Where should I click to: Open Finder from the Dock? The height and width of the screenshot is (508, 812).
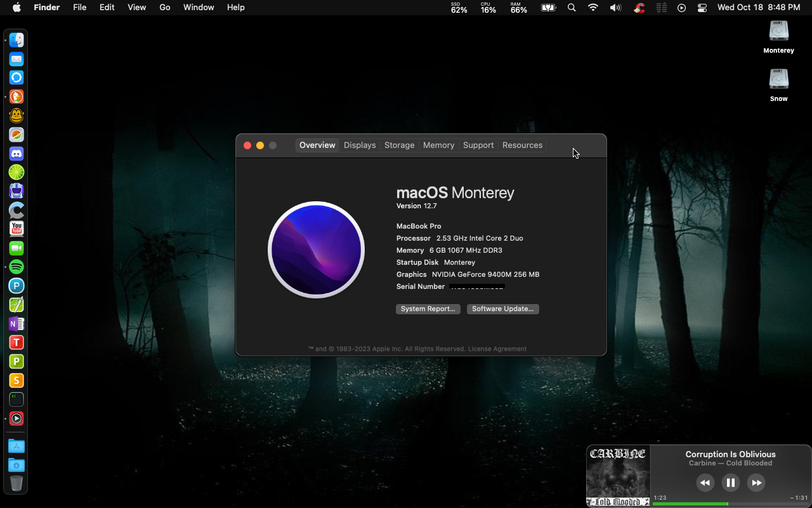[16, 40]
